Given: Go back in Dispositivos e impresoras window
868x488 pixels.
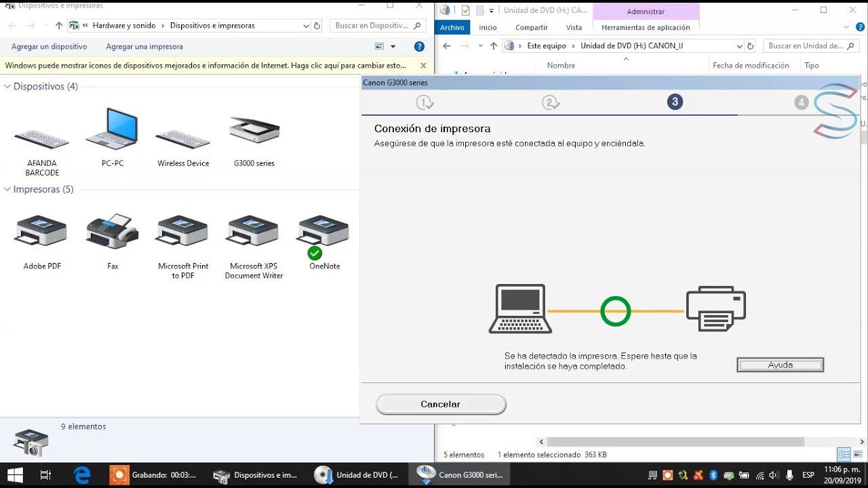Looking at the screenshot, I should tap(12, 26).
